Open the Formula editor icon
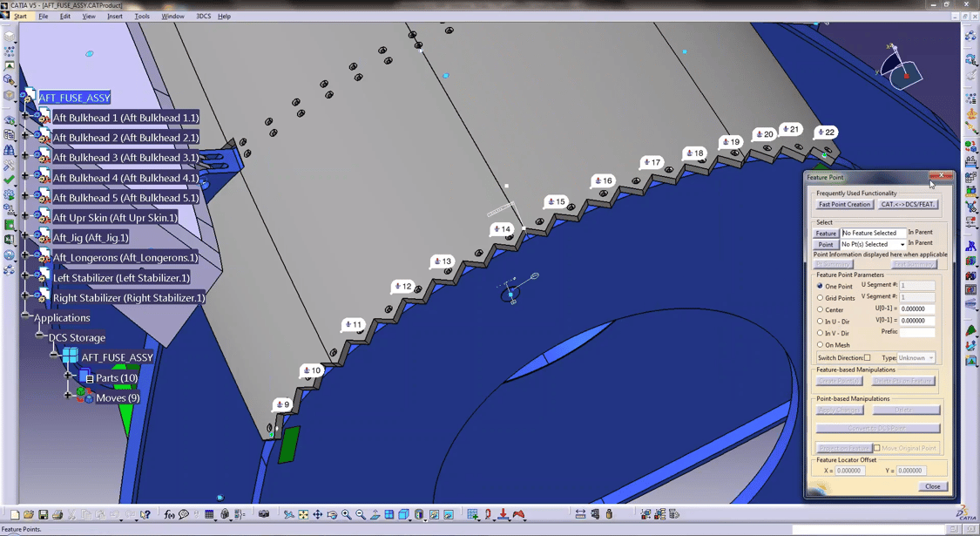 pyautogui.click(x=168, y=513)
